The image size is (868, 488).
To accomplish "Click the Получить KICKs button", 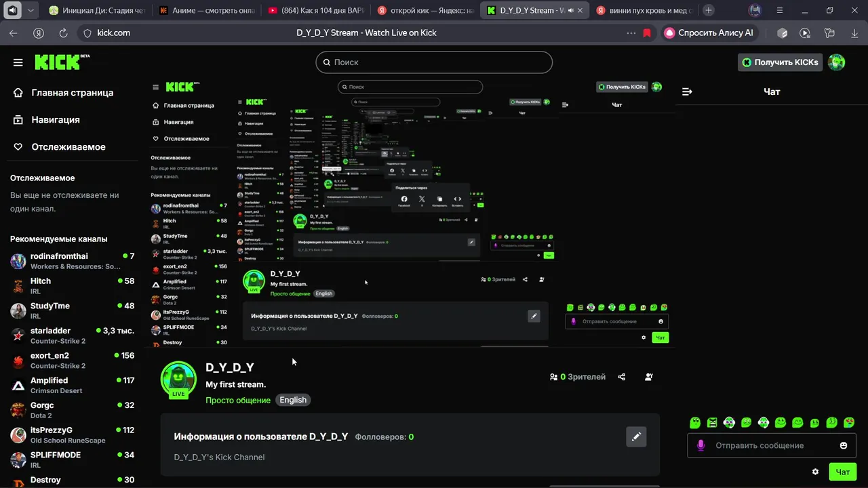I will 780,62.
